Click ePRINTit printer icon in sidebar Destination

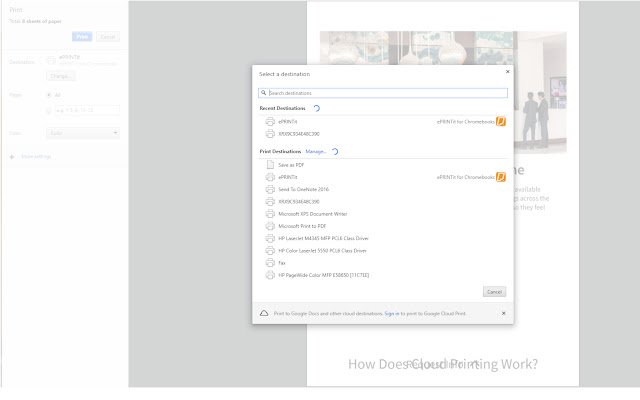tap(51, 60)
